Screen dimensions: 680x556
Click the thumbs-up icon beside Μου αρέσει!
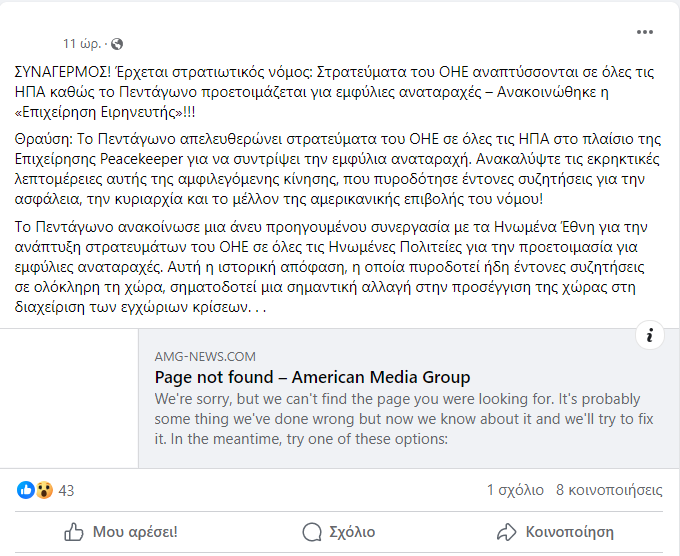pos(74,532)
